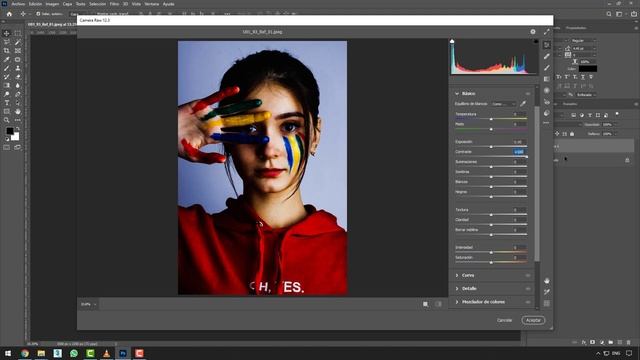
Task: Toggle Camera Raw full screen mode icon
Action: tap(547, 31)
